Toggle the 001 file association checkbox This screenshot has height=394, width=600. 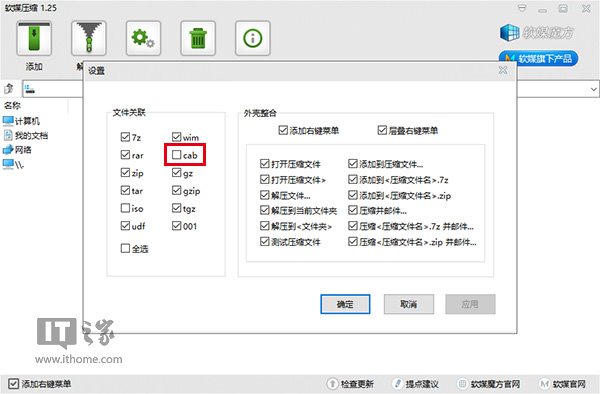pyautogui.click(x=176, y=226)
